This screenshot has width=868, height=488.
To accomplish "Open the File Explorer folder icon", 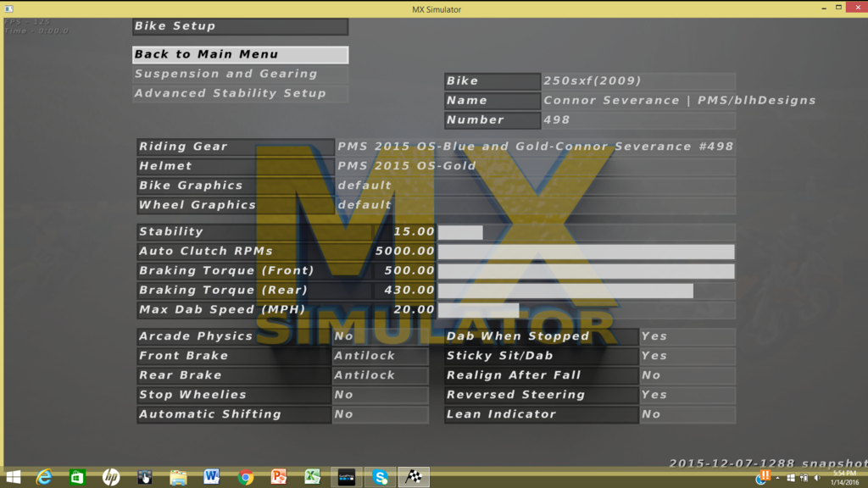I will coord(178,477).
